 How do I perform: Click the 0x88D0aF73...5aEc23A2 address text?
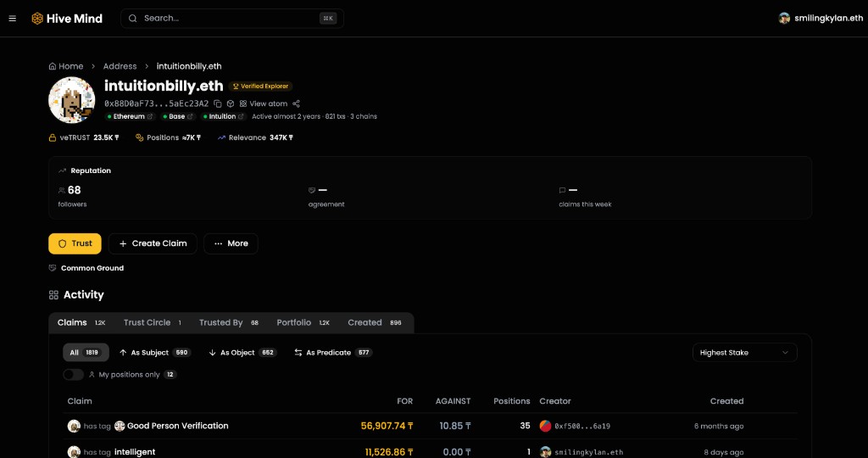(157, 103)
